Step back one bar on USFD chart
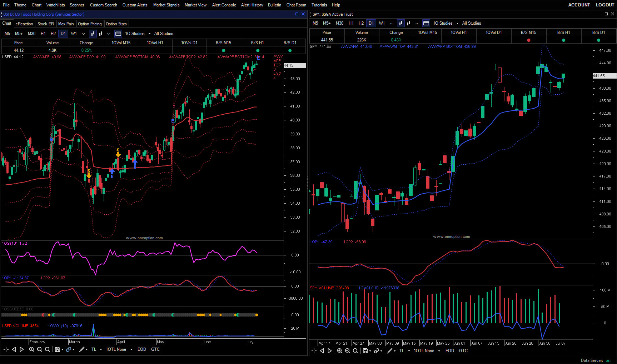The image size is (617, 364). [14, 349]
